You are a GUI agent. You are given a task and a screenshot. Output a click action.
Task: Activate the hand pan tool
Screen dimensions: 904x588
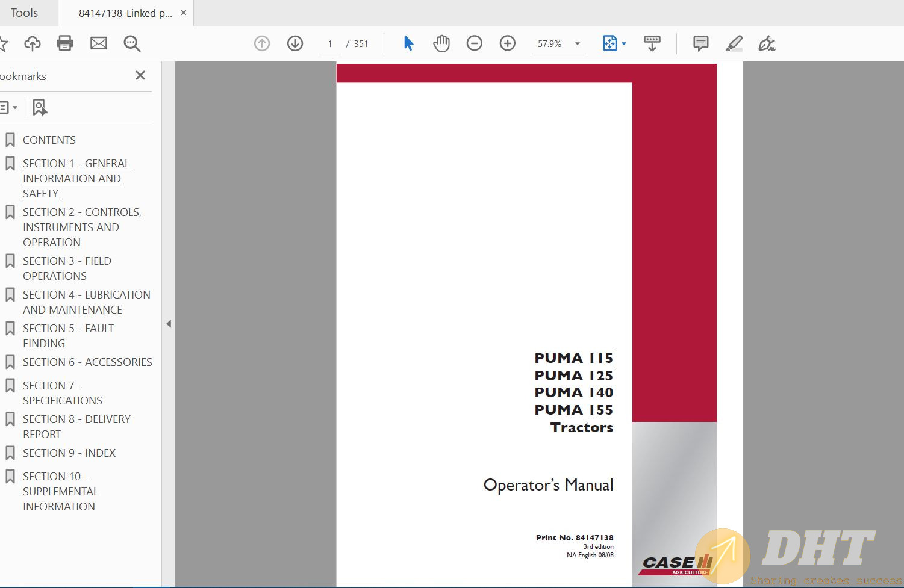[x=441, y=43]
